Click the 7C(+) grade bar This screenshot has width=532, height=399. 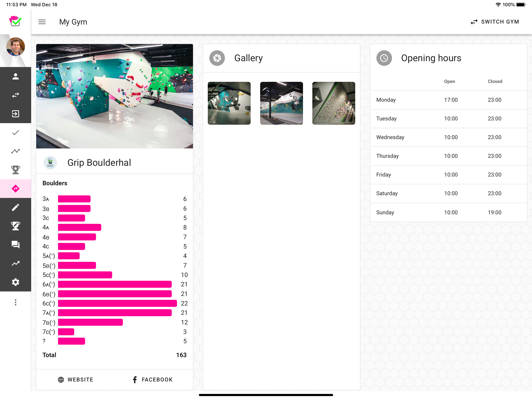(66, 332)
